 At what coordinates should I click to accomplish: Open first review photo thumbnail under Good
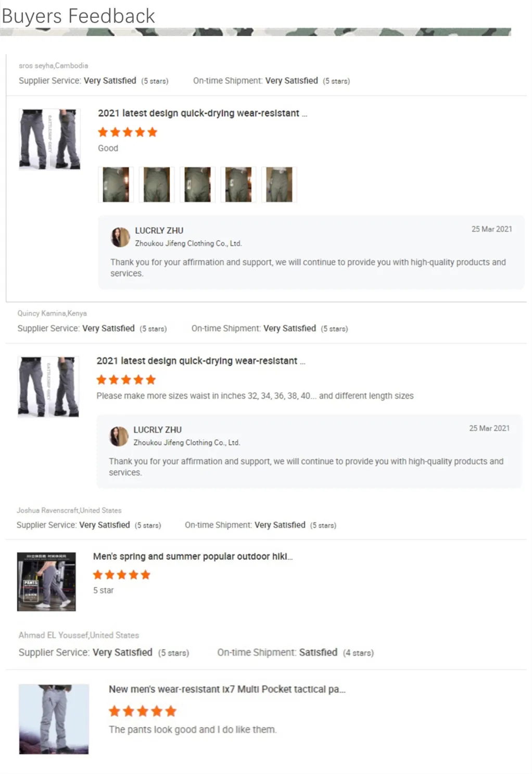pyautogui.click(x=116, y=184)
